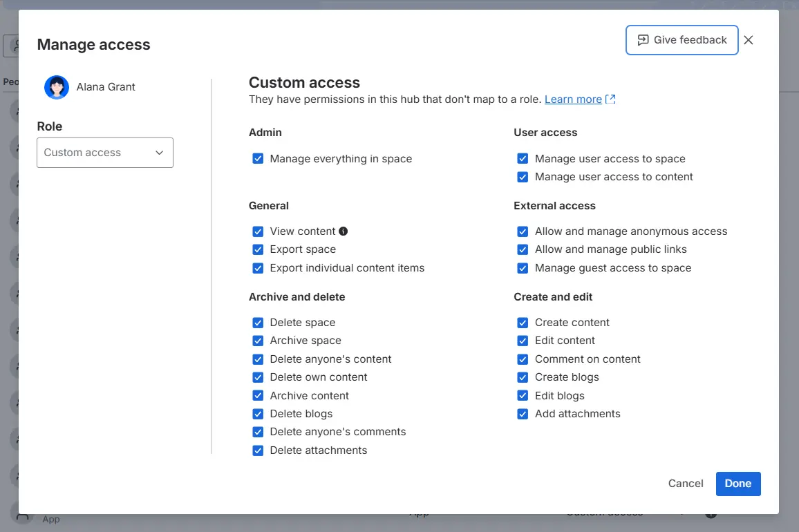The image size is (799, 532).
Task: Uncheck Delete anyone's comments
Action: pos(258,432)
